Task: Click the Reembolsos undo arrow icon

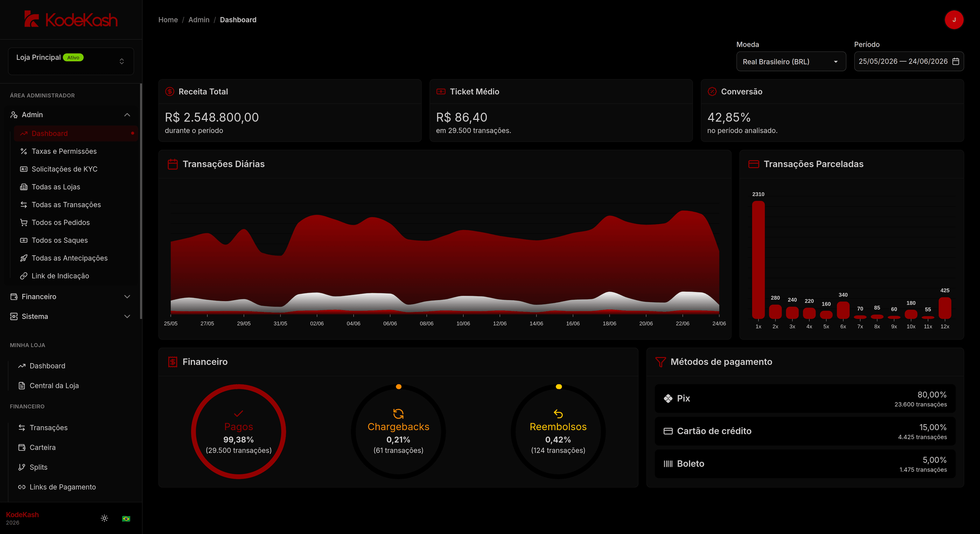Action: pyautogui.click(x=558, y=413)
